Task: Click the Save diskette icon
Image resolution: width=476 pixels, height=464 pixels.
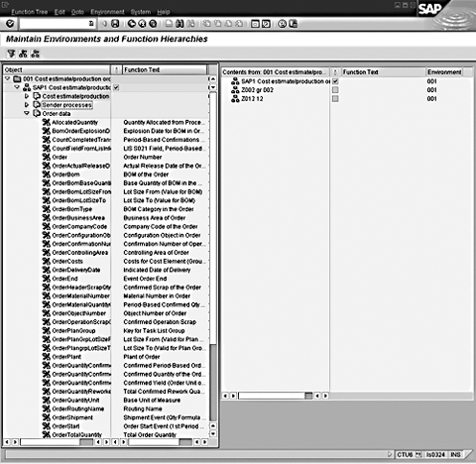Action: pos(115,24)
